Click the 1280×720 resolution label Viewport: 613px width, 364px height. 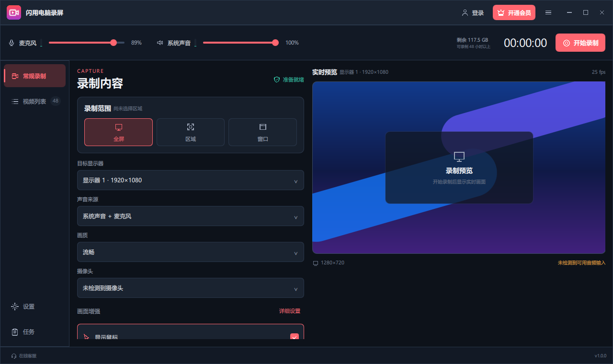pos(332,263)
